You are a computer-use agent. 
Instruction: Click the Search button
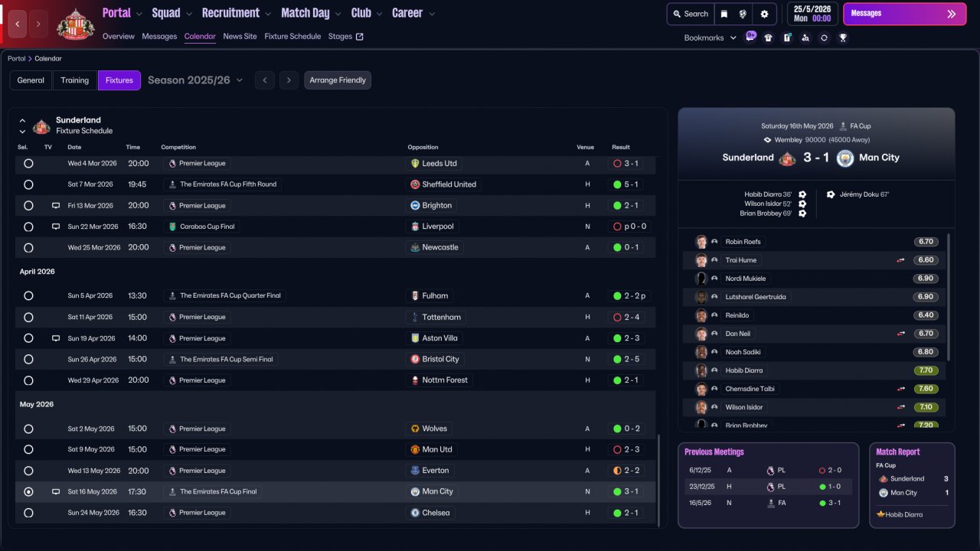(689, 14)
